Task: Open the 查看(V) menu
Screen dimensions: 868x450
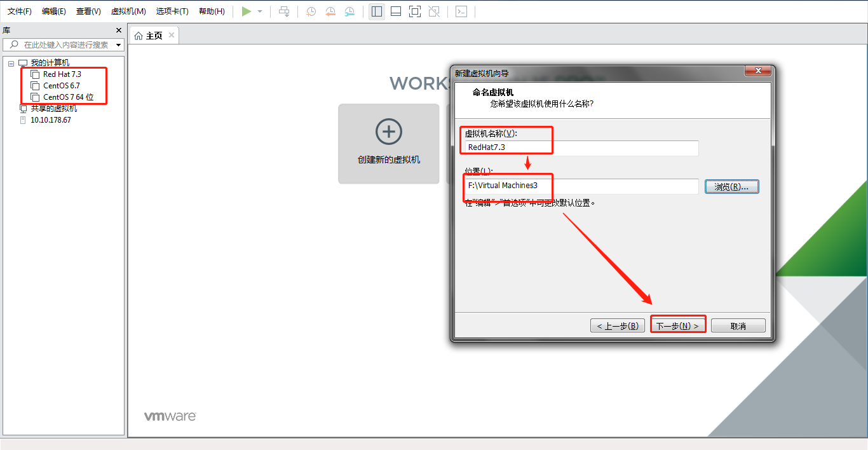Action: click(88, 11)
